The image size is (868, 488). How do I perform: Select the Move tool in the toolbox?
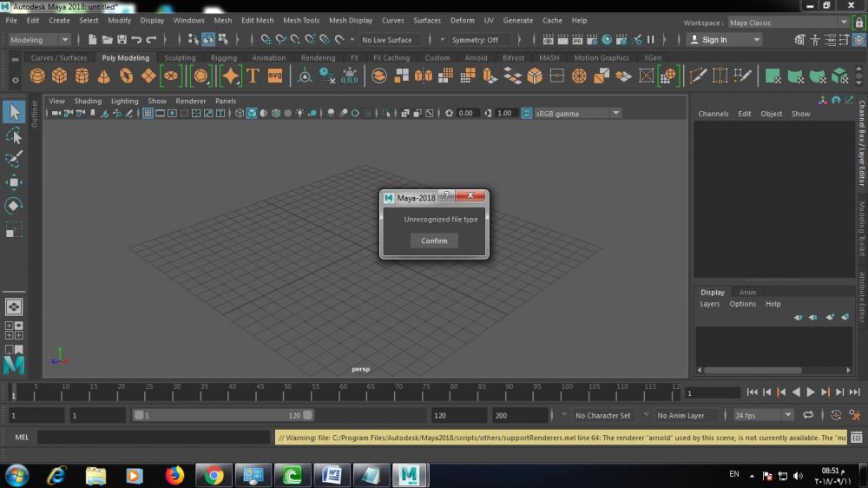14,182
